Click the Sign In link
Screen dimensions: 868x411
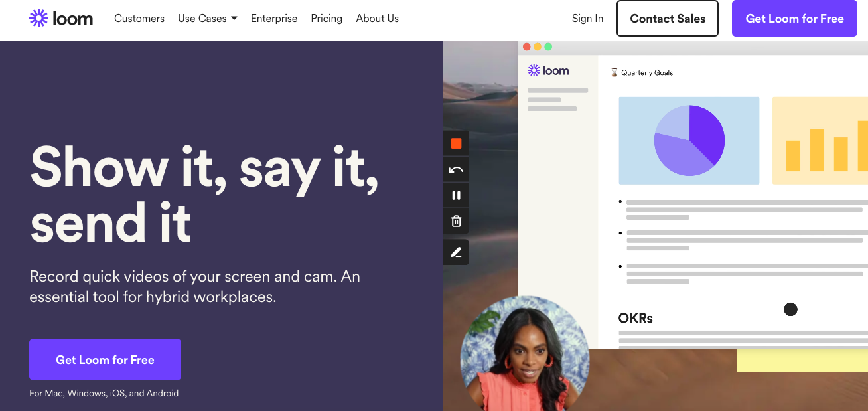coord(588,19)
